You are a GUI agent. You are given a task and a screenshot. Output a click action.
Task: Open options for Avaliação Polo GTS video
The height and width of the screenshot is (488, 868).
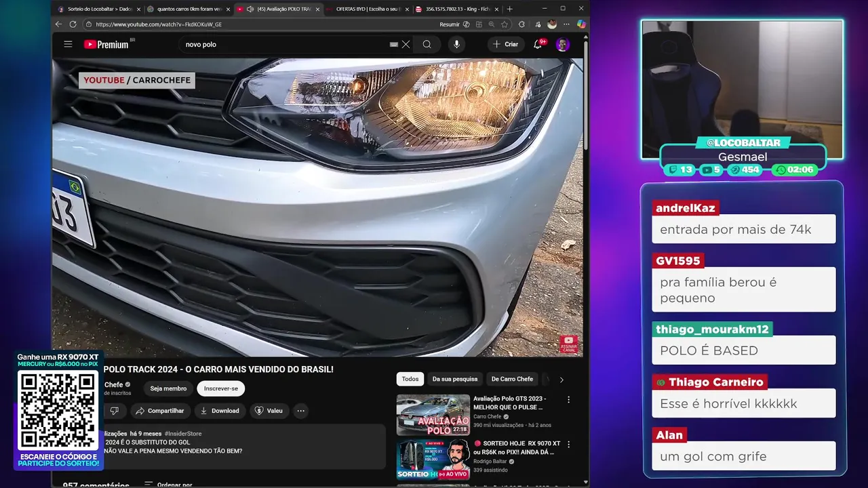pyautogui.click(x=568, y=400)
